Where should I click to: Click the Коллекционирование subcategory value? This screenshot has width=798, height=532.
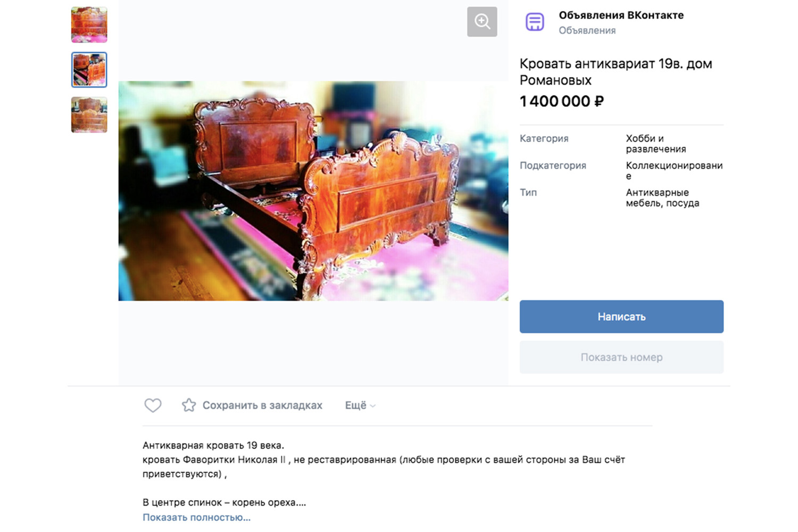click(x=674, y=170)
